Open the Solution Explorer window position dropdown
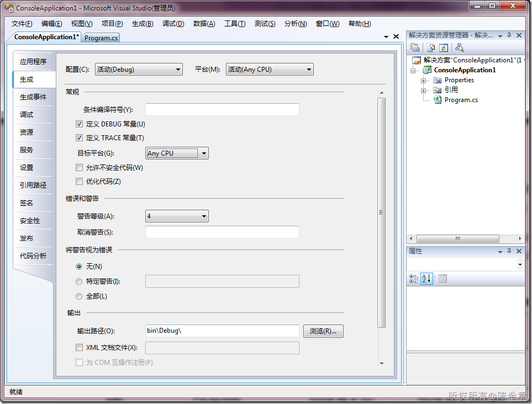 pos(500,36)
